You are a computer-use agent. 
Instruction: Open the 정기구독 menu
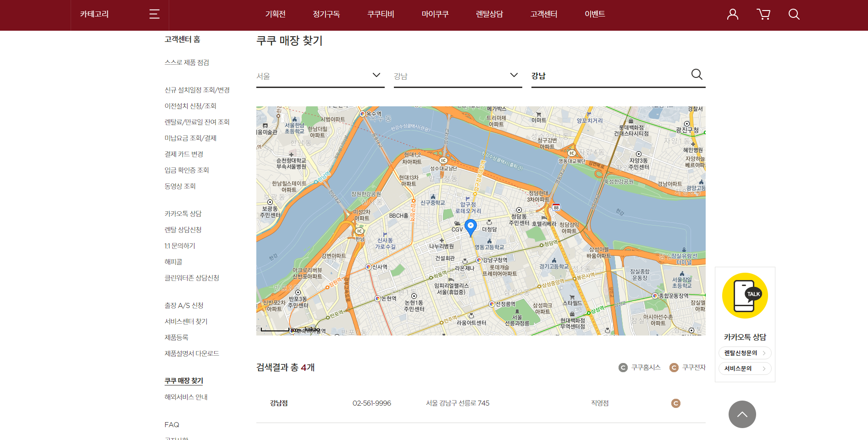(x=326, y=14)
